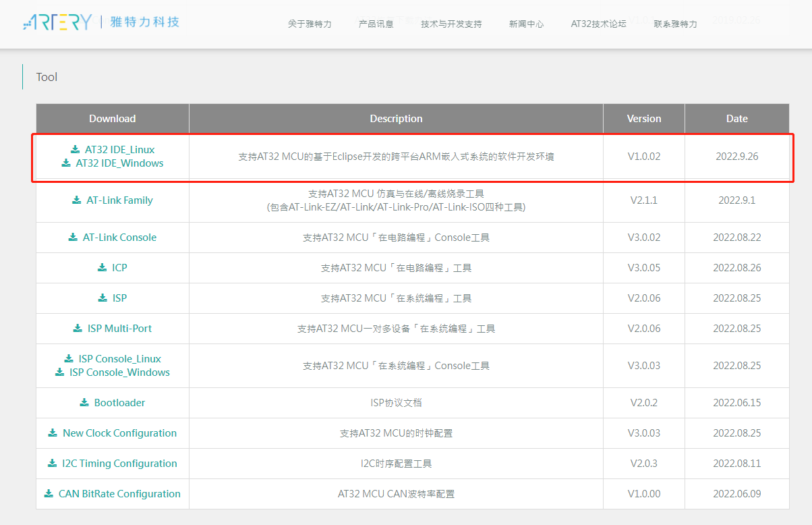
Task: Go to AT32技术论坛
Action: click(599, 24)
